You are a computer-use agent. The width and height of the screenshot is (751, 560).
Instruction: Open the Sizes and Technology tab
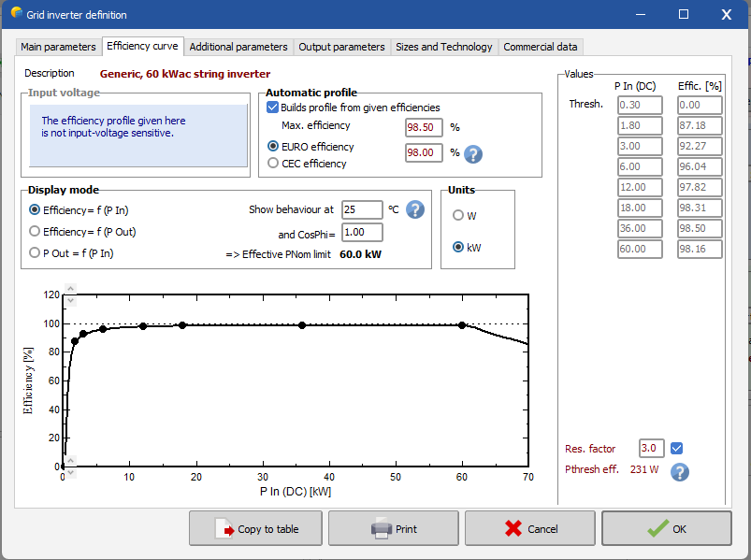click(x=444, y=47)
